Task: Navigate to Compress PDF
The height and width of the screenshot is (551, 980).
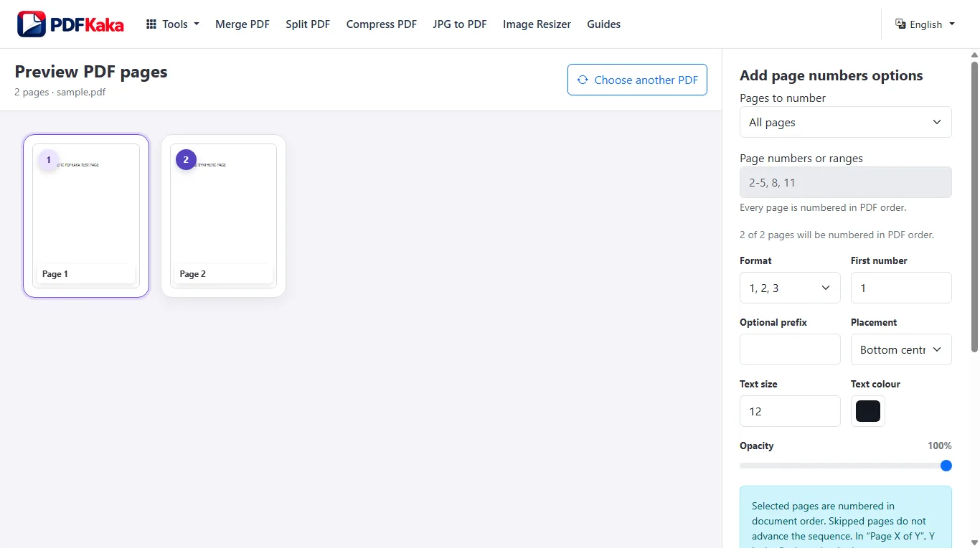Action: coord(382,24)
